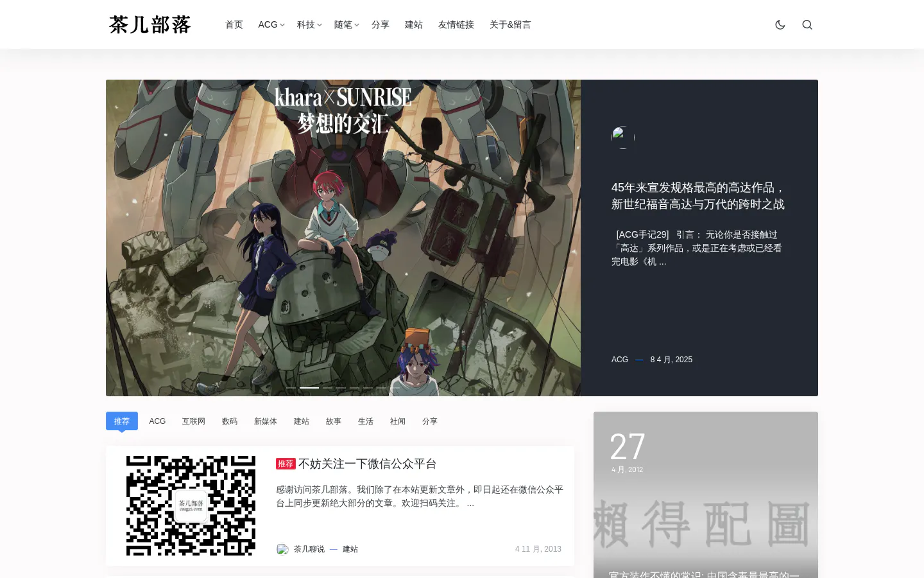Click the first carousel slide indicator
Screen dimensions: 924x578
coord(291,388)
